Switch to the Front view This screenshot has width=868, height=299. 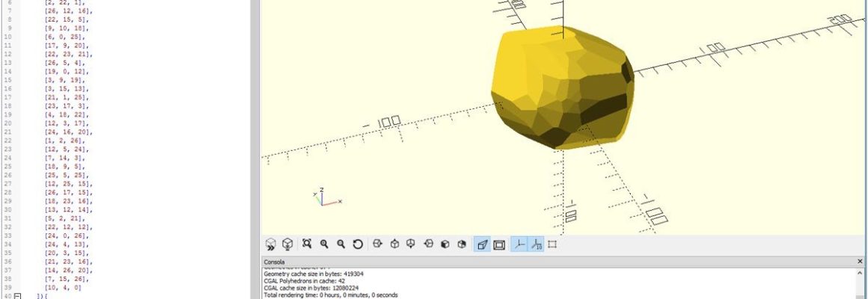tap(445, 244)
